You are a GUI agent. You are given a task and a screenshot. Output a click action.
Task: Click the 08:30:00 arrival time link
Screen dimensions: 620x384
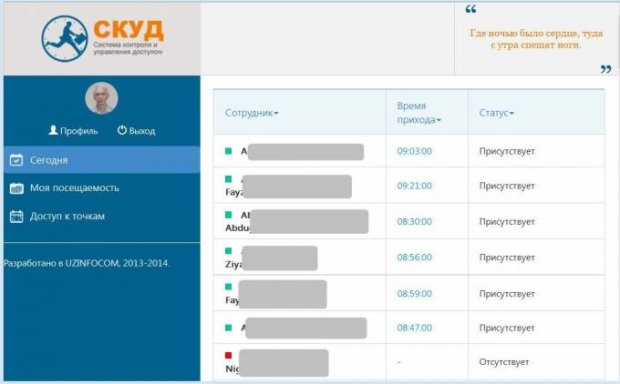(x=414, y=221)
